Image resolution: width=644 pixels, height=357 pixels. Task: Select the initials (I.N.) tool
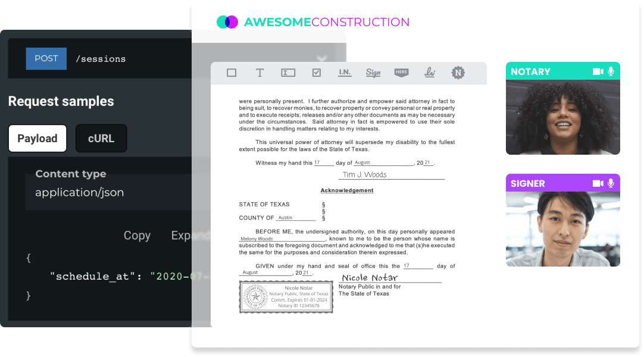pyautogui.click(x=345, y=73)
